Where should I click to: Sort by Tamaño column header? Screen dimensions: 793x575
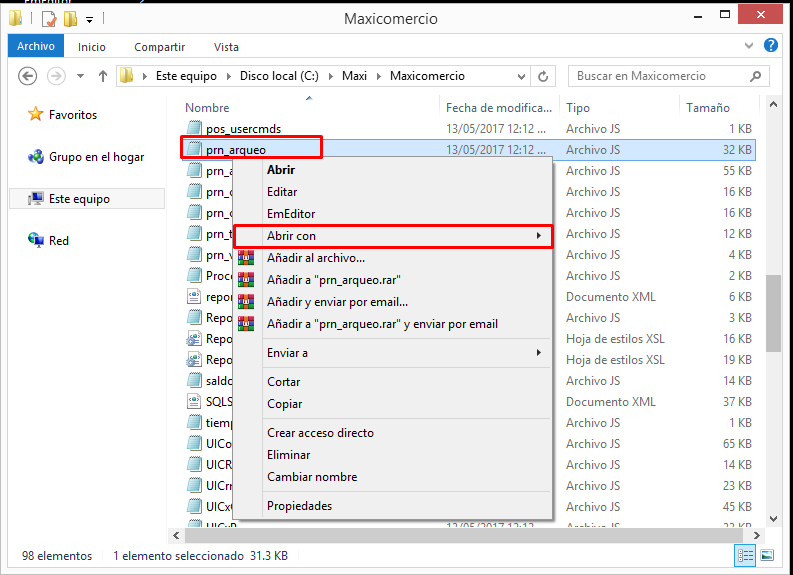(708, 108)
